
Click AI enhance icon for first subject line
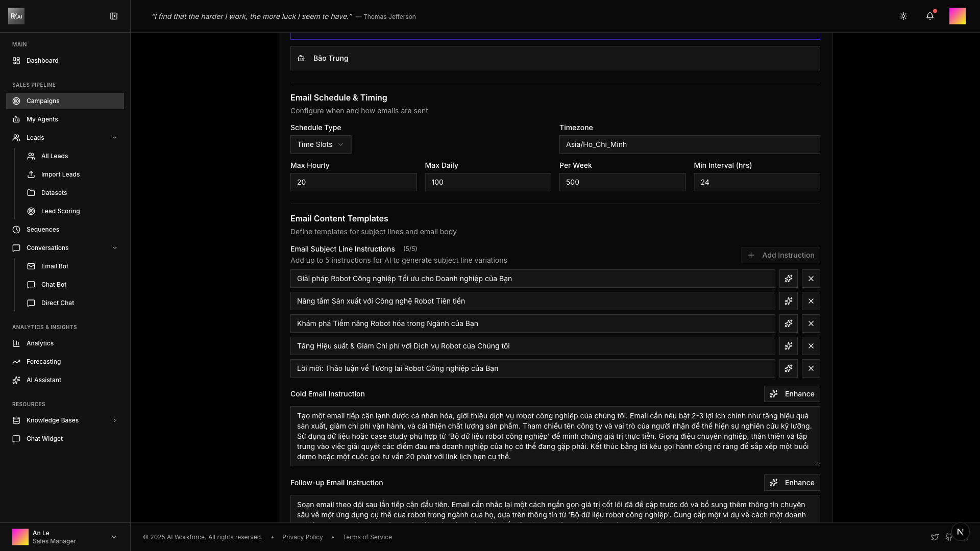click(x=788, y=279)
